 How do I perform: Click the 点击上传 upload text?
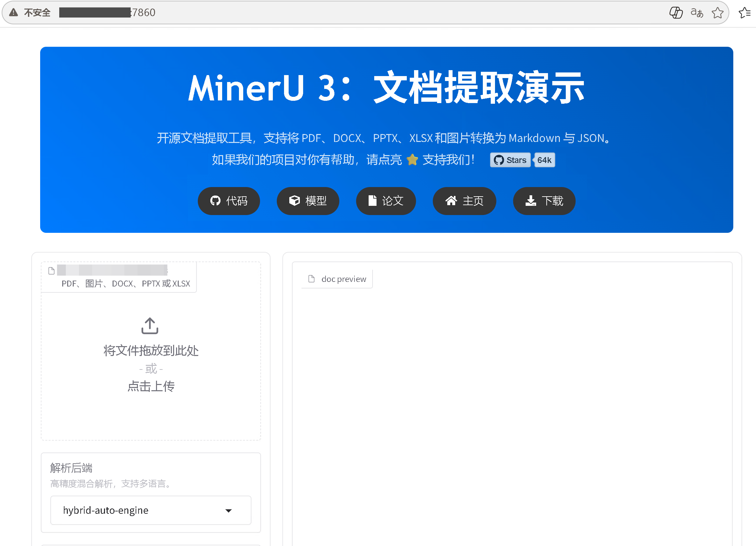(151, 386)
